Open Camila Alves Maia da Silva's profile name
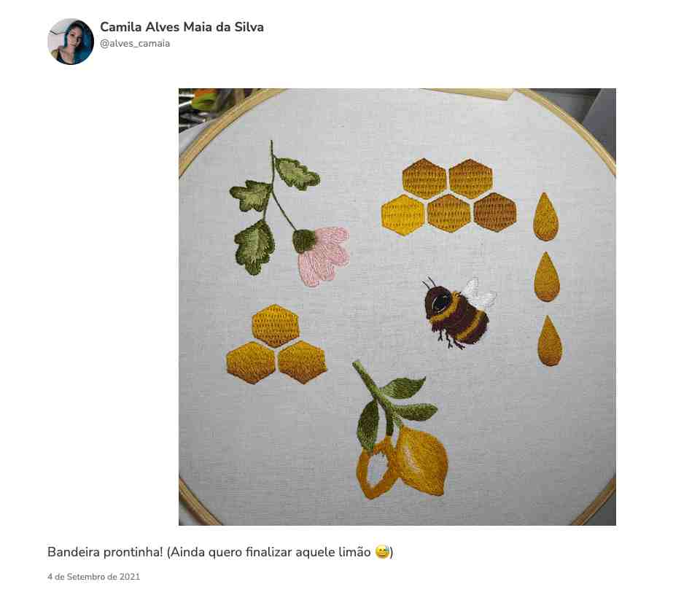 pyautogui.click(x=182, y=27)
